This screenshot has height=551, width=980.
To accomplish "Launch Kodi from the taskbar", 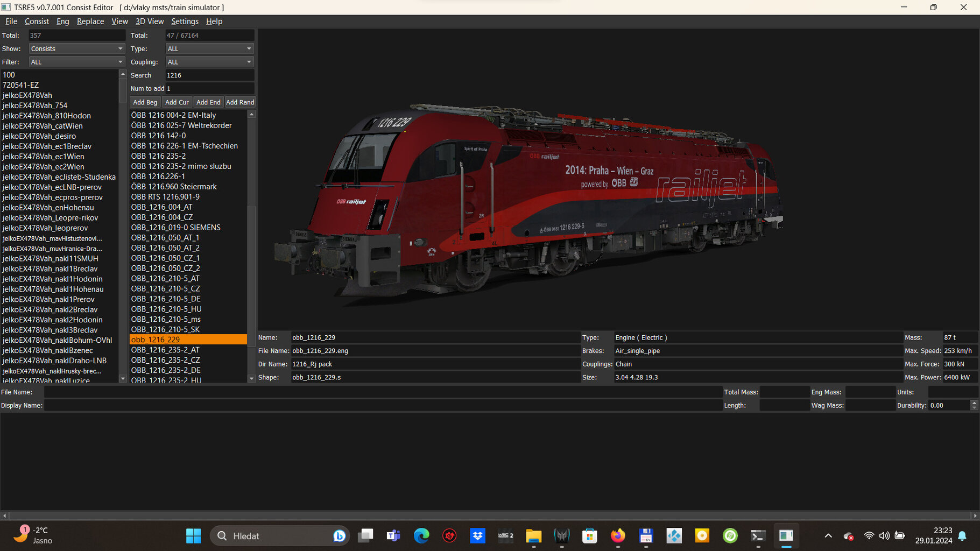I will (674, 536).
